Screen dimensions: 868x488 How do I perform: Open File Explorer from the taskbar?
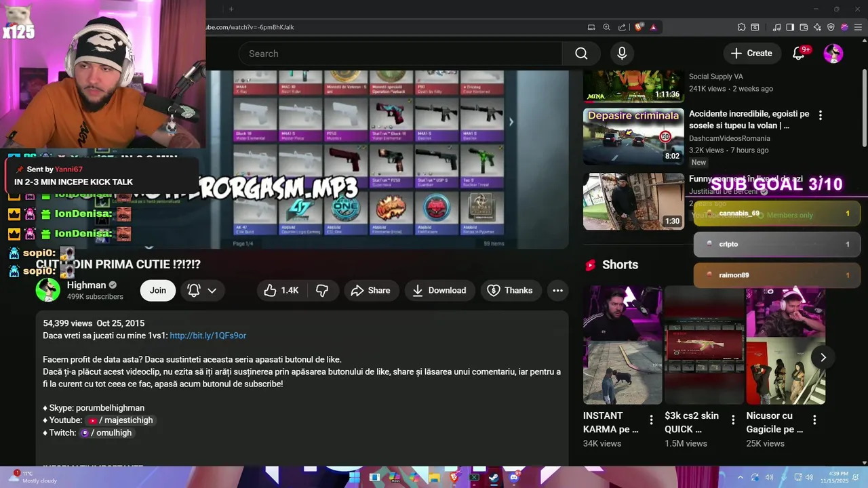pyautogui.click(x=434, y=477)
